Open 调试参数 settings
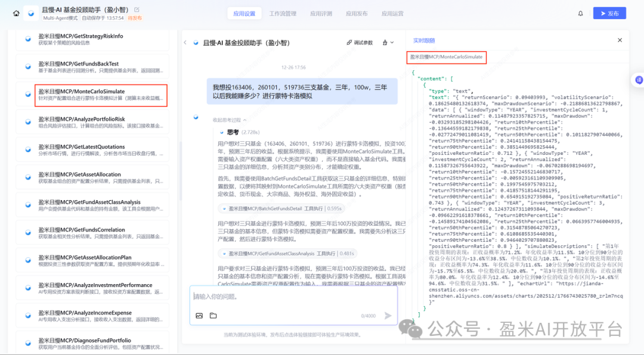Image resolution: width=644 pixels, height=355 pixels. point(360,42)
